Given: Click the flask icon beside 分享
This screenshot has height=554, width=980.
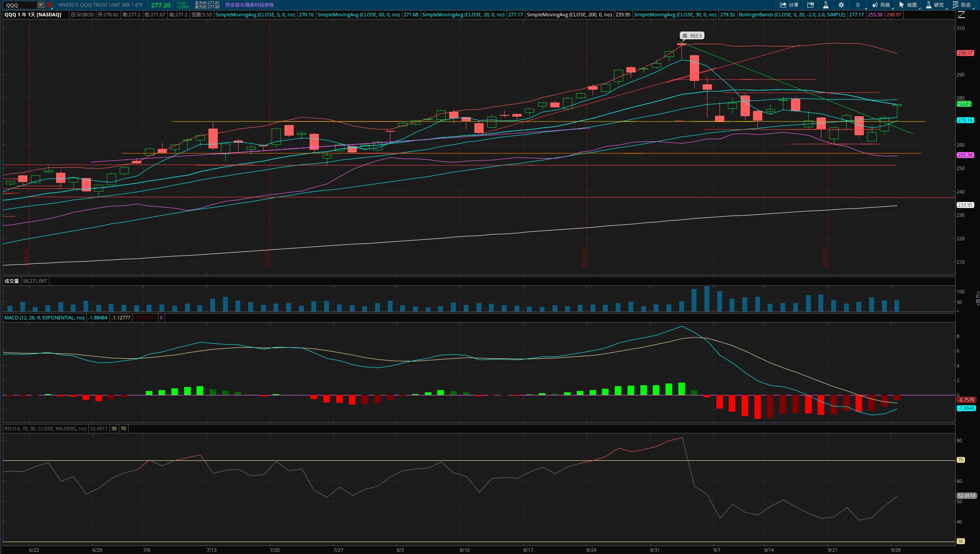Looking at the screenshot, I should point(825,5).
